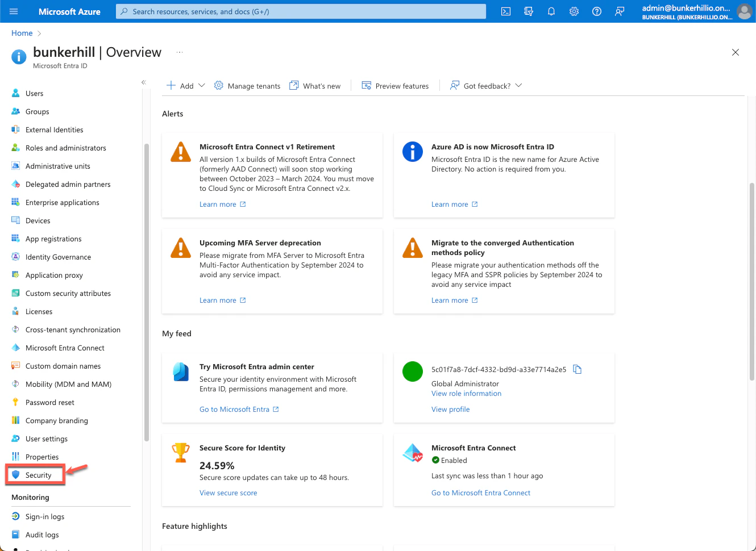This screenshot has width=756, height=551.
Task: Go to Home breadcrumb
Action: 22,33
